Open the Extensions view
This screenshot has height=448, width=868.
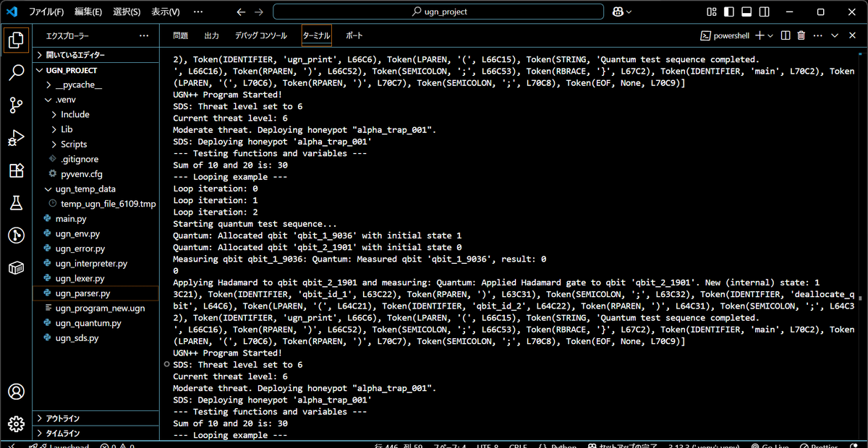coord(16,171)
